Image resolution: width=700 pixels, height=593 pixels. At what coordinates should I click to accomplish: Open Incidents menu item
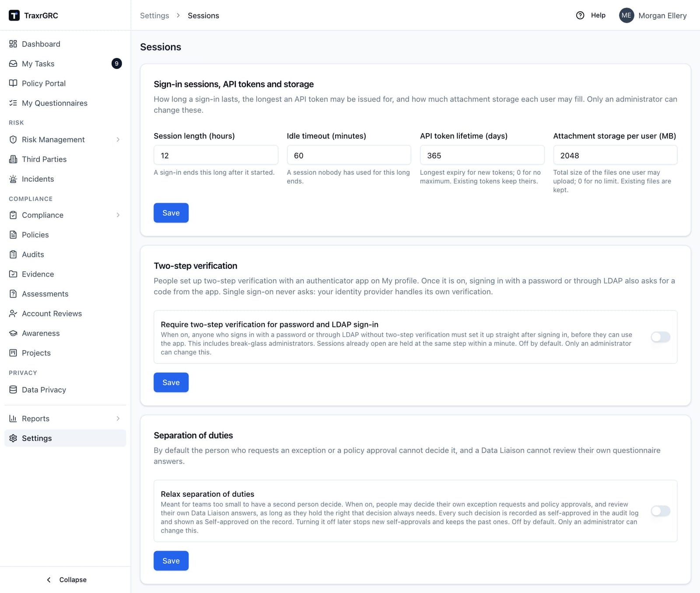pyautogui.click(x=65, y=179)
